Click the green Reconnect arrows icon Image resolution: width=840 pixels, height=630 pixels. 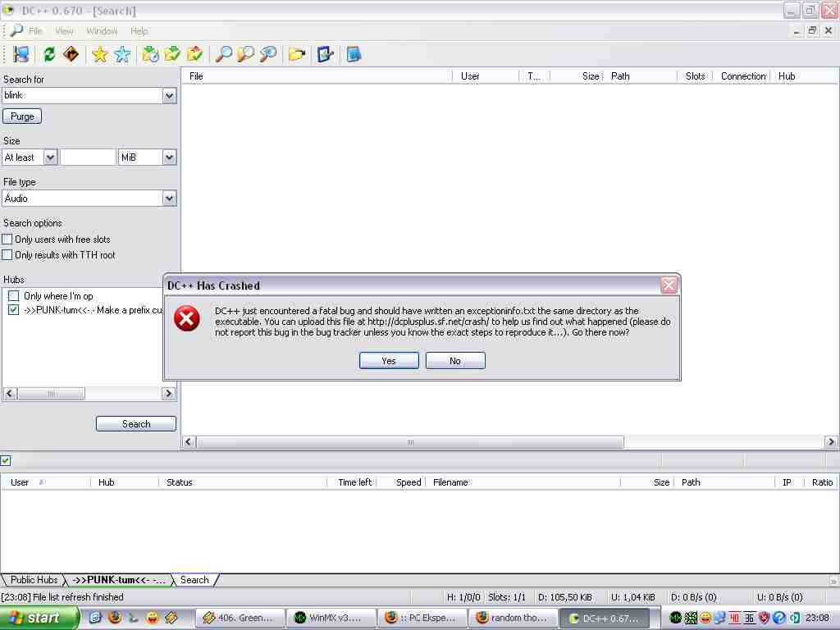[x=49, y=54]
